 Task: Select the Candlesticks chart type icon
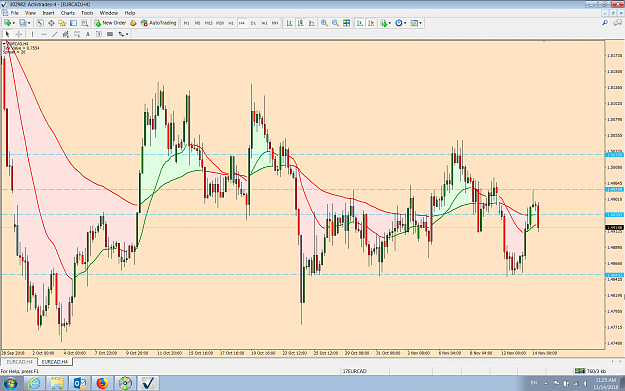click(301, 23)
